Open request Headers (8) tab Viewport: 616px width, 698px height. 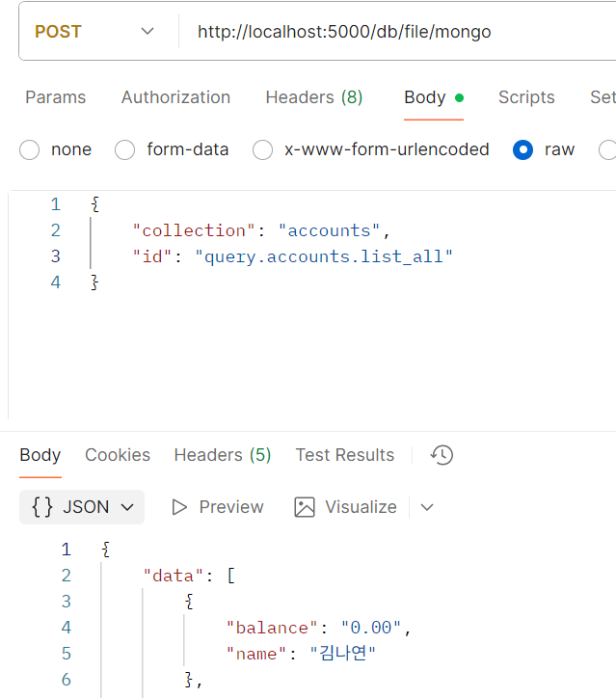click(x=314, y=97)
